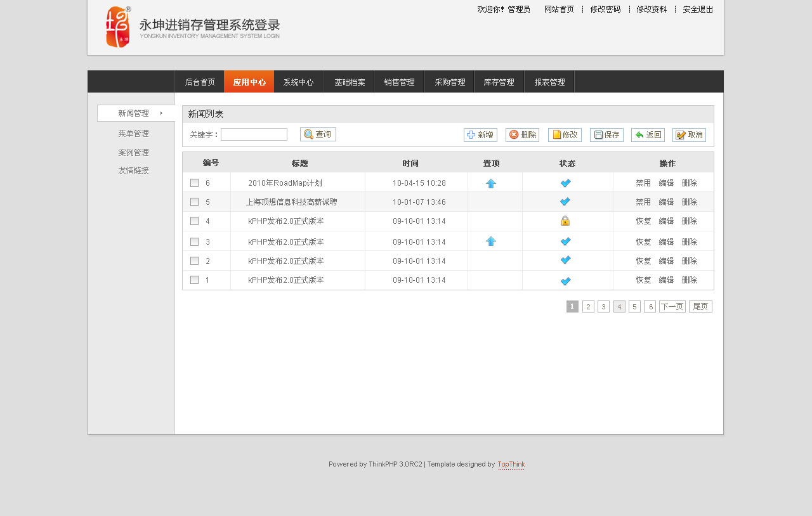
Task: Click the status checkmark in row 6
Action: [566, 183]
